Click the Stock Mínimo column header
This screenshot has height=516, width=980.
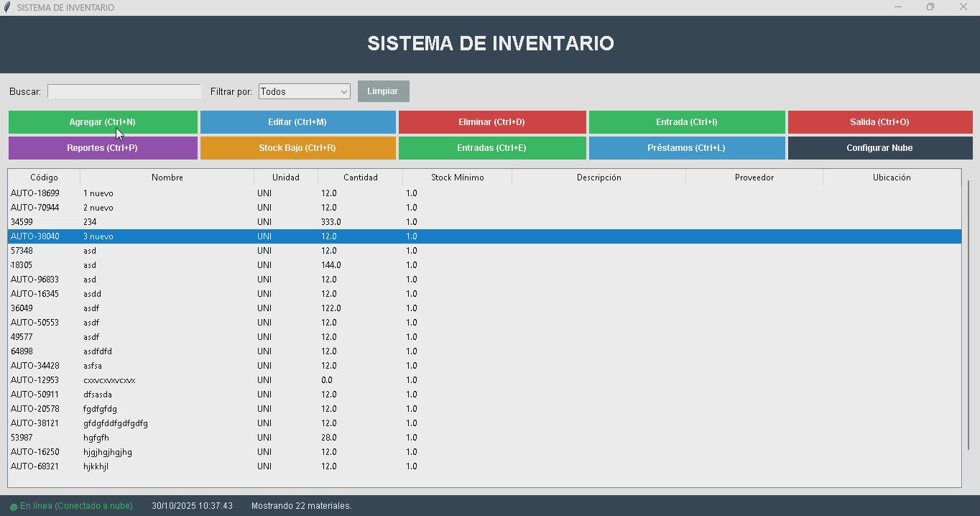[x=457, y=178]
